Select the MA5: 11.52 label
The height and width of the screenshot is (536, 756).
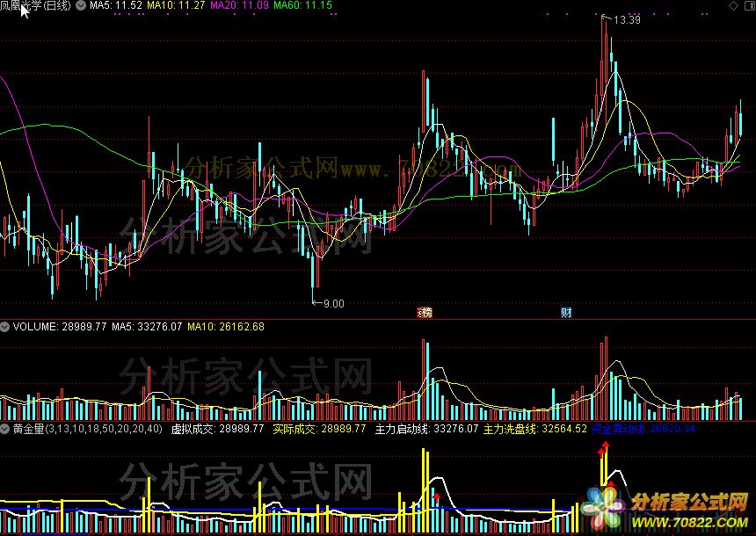point(116,6)
